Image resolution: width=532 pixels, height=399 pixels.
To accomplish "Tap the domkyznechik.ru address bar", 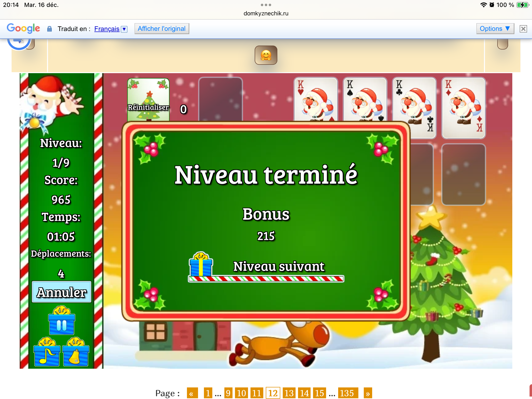I will click(x=266, y=13).
